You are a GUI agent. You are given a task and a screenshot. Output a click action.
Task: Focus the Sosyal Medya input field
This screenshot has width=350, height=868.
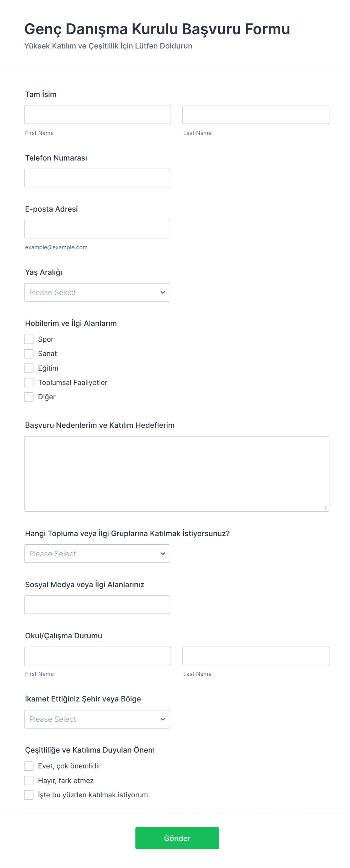pyautogui.click(x=97, y=605)
